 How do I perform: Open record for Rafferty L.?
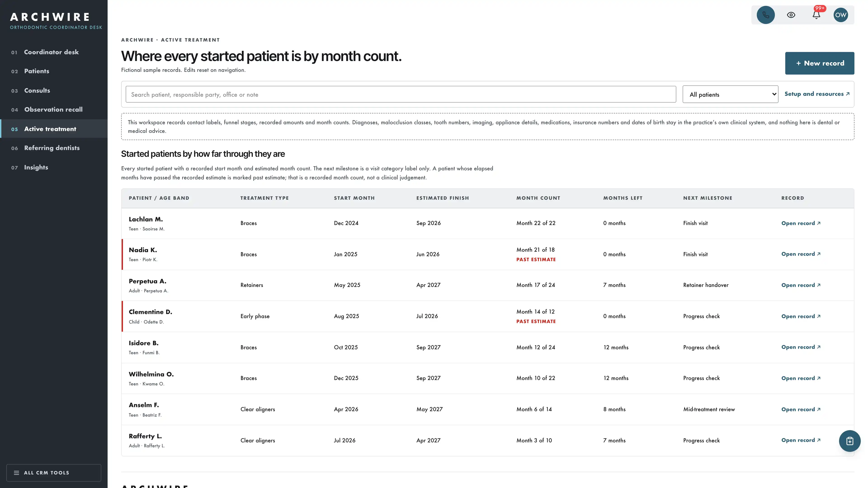[x=801, y=440]
